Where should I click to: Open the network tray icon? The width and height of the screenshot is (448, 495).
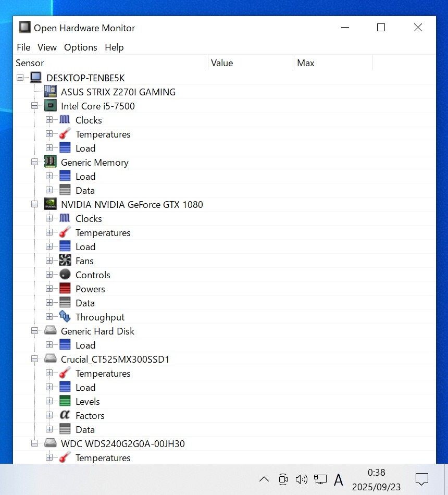320,479
